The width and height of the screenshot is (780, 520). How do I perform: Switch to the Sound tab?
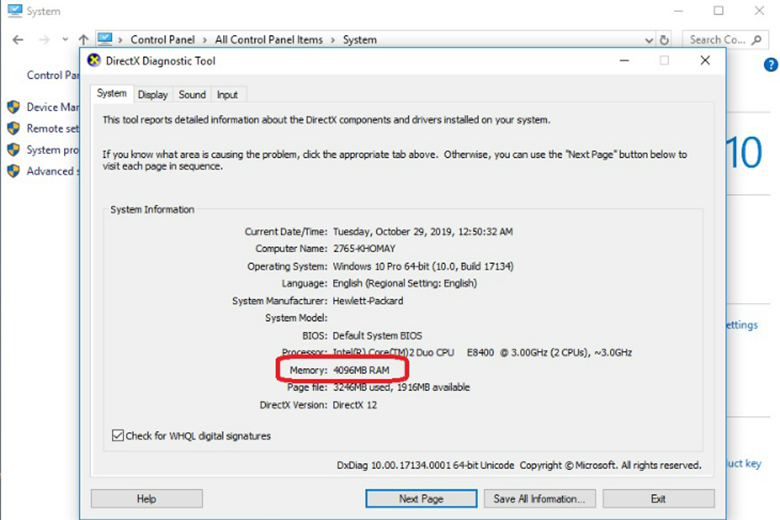[192, 95]
